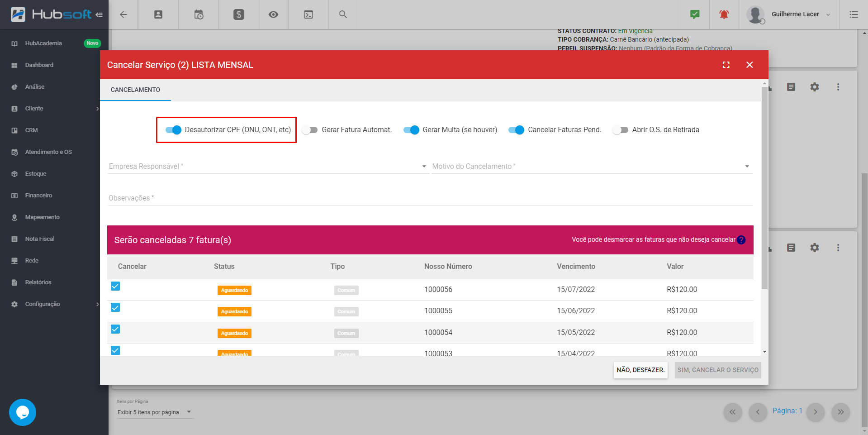Image resolution: width=868 pixels, height=435 pixels.
Task: Open Exibir 5 itens por página dropdown
Action: coord(155,412)
